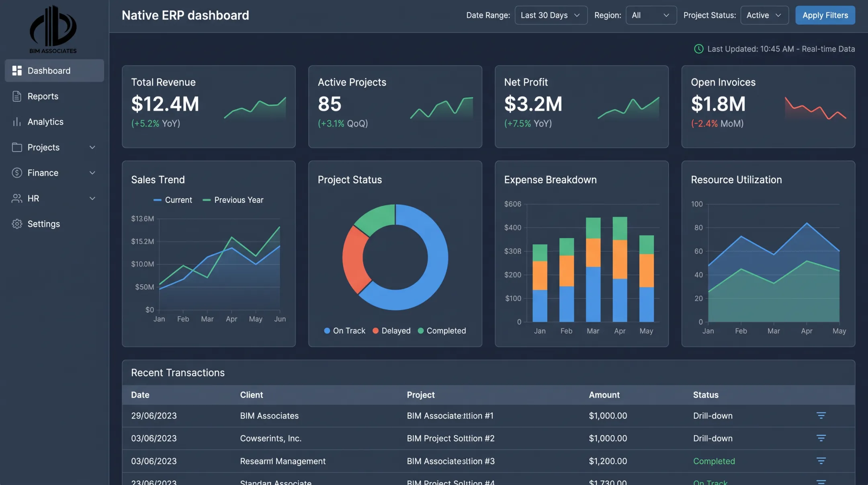Expand the Projects submenu chevron
This screenshot has height=485, width=868.
[92, 147]
